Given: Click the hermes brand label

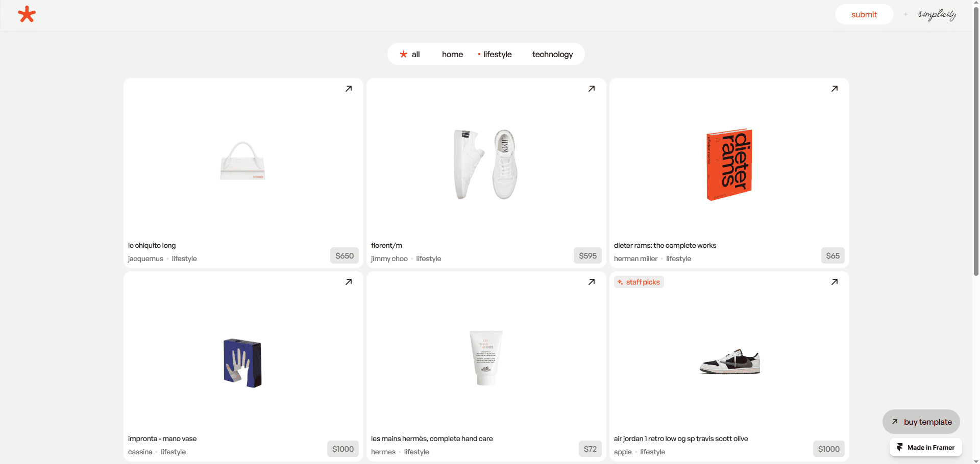Looking at the screenshot, I should (383, 452).
